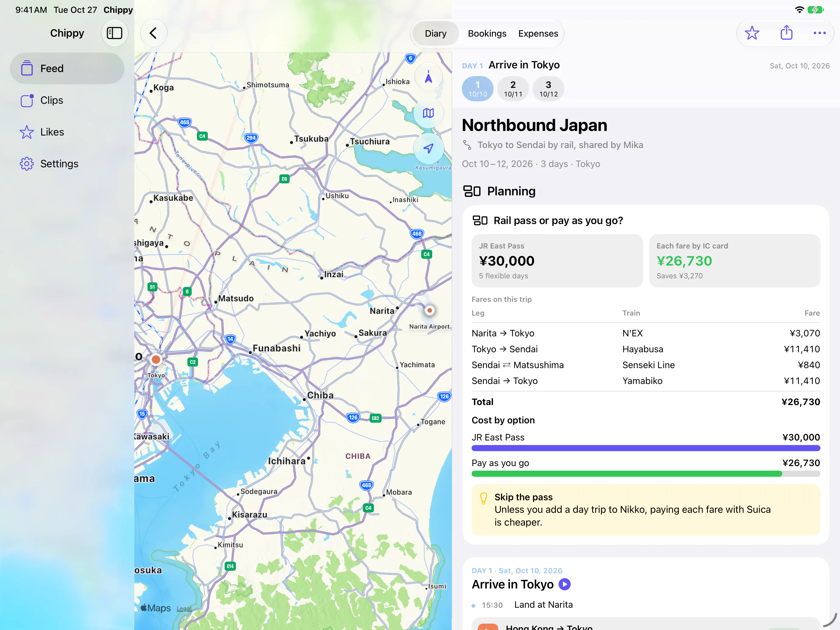This screenshot has width=840, height=630.
Task: Click the battery charging status icon
Action: [x=815, y=9]
